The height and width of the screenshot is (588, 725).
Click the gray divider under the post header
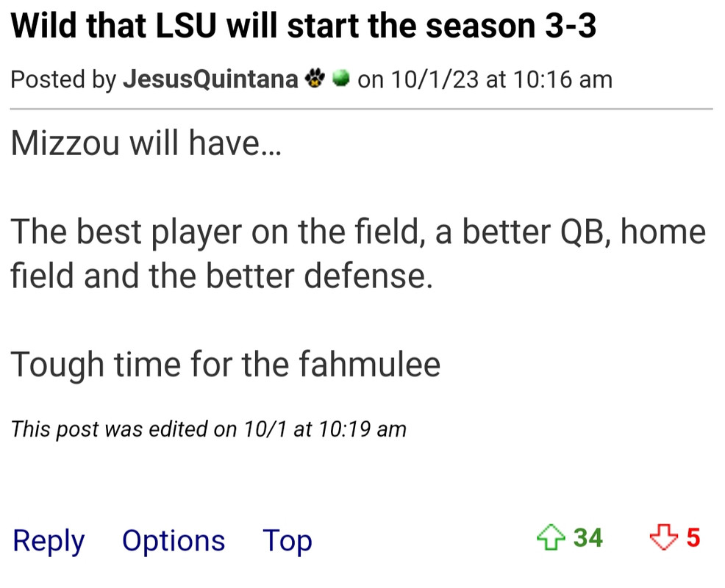pos(362,109)
